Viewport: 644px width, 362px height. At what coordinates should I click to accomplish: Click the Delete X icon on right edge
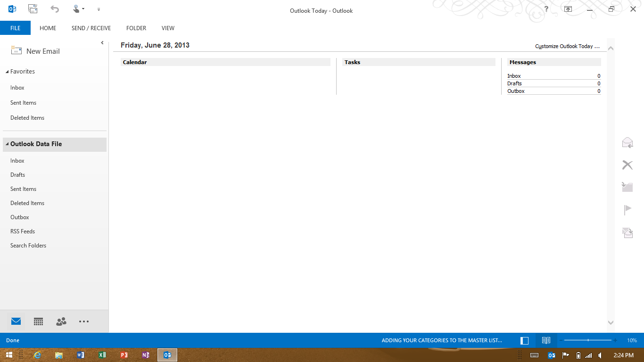pyautogui.click(x=627, y=165)
